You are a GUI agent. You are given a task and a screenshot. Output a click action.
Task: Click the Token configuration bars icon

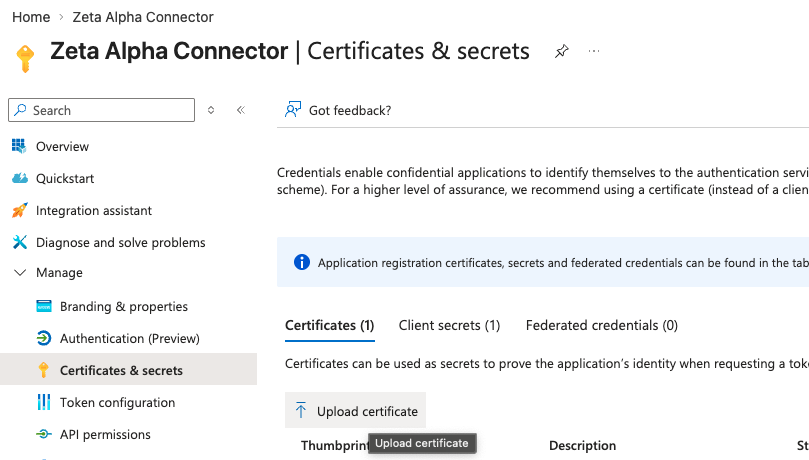(44, 402)
